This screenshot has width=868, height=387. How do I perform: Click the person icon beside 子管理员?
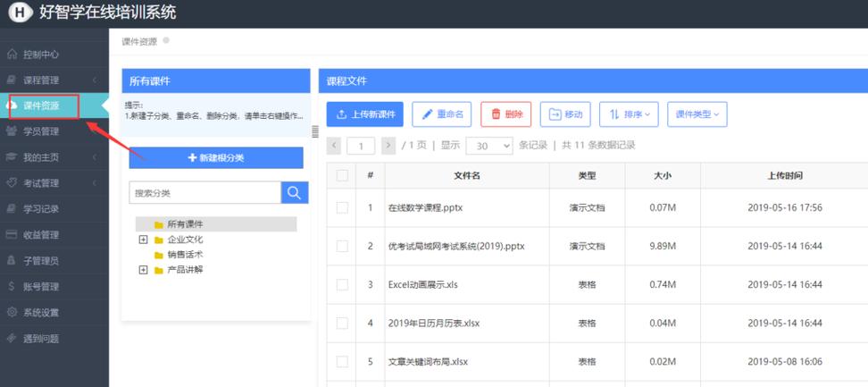pos(12,260)
